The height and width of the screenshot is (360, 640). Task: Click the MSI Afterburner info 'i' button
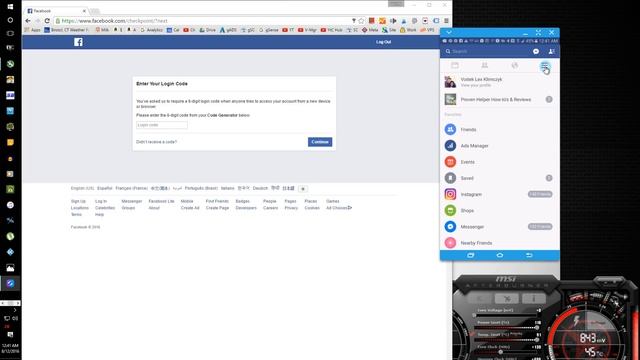coord(533,298)
